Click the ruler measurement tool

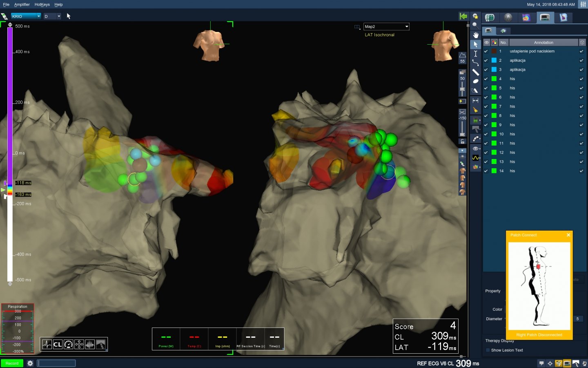pos(475,72)
